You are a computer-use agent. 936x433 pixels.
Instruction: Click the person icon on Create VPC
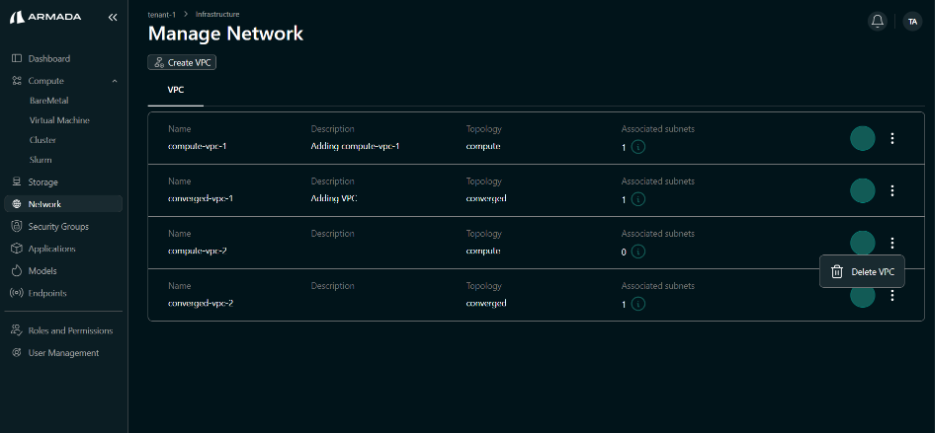[x=159, y=62]
